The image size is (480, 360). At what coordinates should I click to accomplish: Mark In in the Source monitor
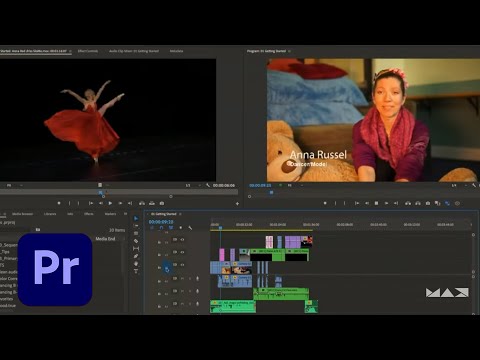pyautogui.click(x=69, y=203)
